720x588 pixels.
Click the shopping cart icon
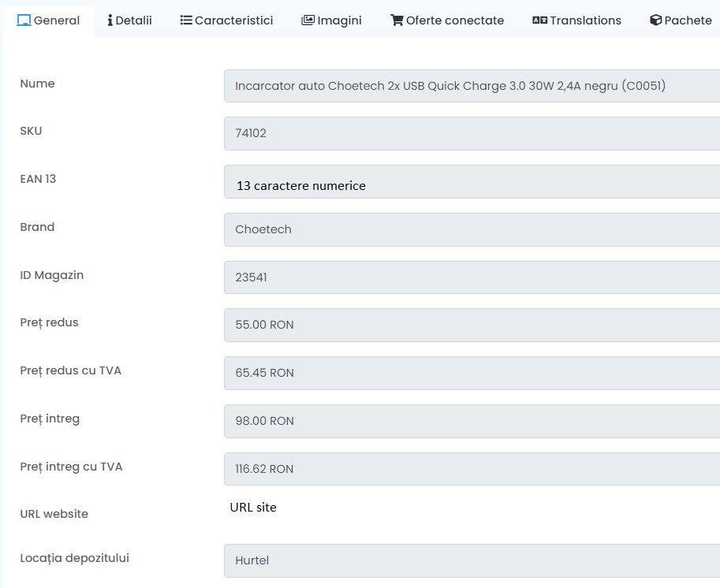(397, 20)
